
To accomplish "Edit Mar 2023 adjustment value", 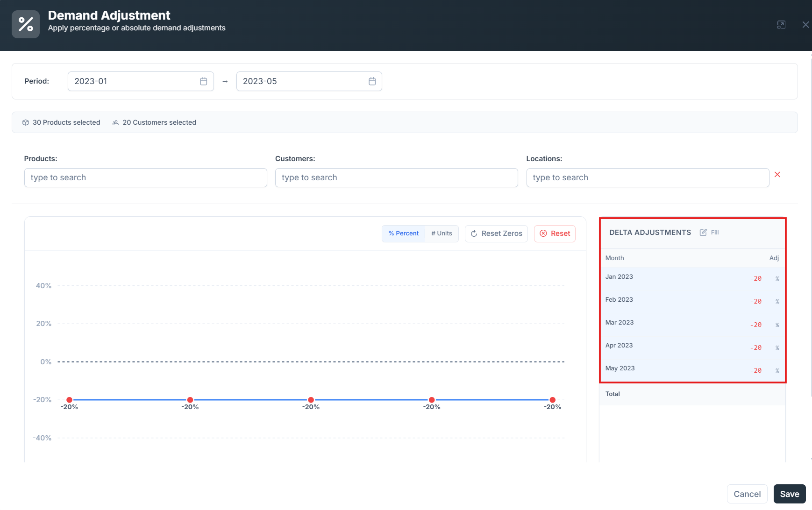I will [755, 325].
